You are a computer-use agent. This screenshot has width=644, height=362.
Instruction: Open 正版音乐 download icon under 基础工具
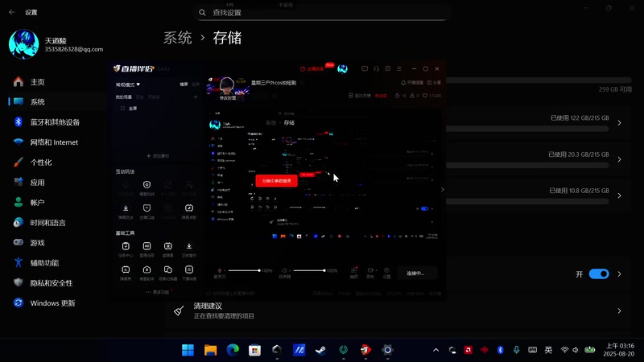[189, 246]
